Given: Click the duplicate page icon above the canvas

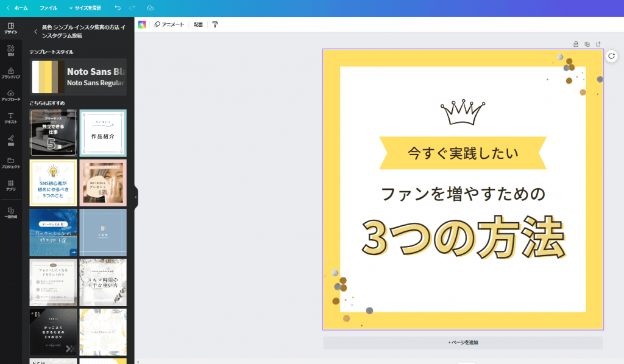Looking at the screenshot, I should (x=587, y=44).
